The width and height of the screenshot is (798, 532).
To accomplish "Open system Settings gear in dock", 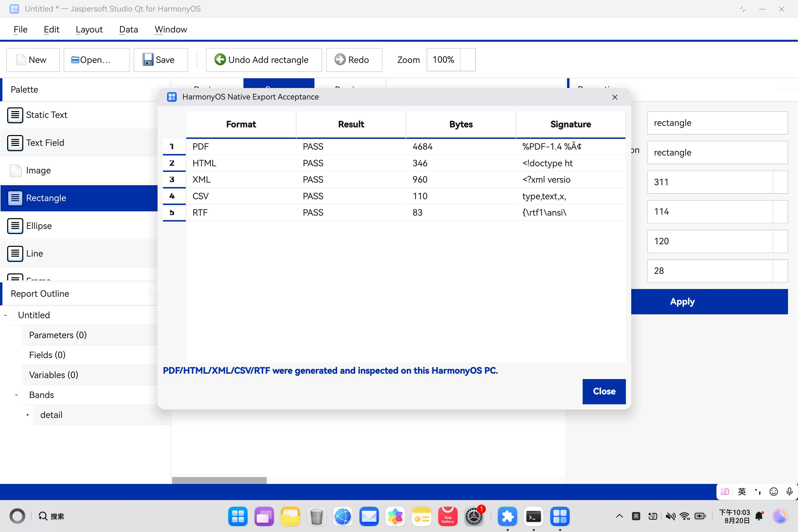I will (x=474, y=516).
